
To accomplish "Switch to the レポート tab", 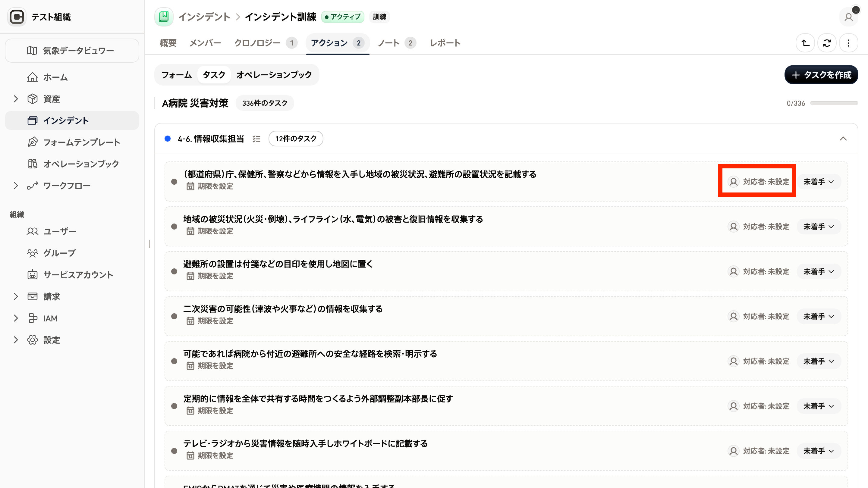I will point(445,43).
